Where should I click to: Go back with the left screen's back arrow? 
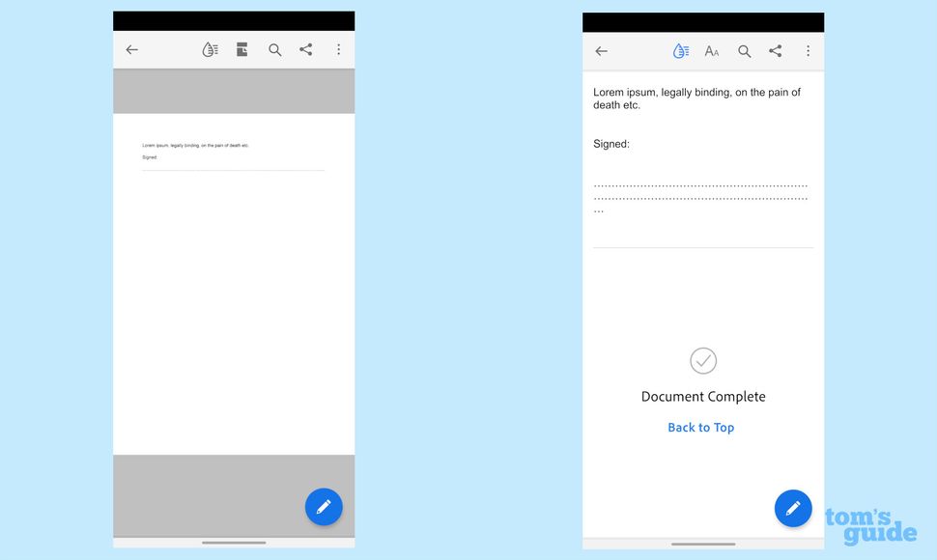131,49
